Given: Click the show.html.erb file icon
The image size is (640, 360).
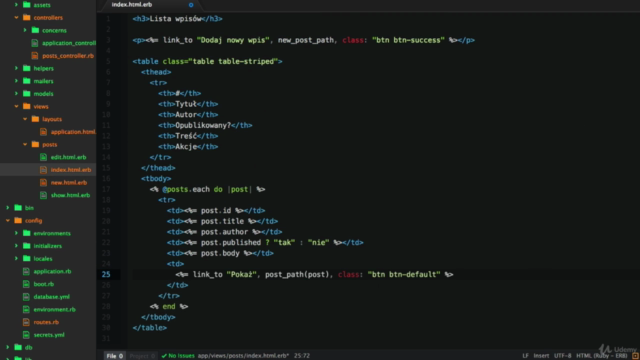Looking at the screenshot, I should coord(43,195).
